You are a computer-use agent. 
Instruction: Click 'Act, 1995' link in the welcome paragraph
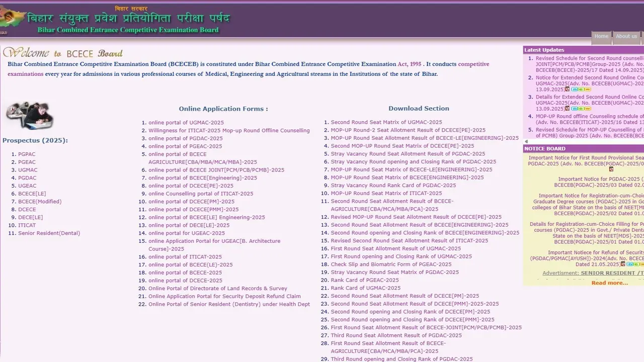point(408,64)
